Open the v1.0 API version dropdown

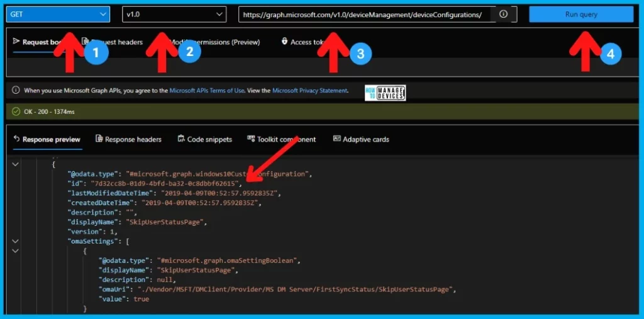[x=174, y=14]
